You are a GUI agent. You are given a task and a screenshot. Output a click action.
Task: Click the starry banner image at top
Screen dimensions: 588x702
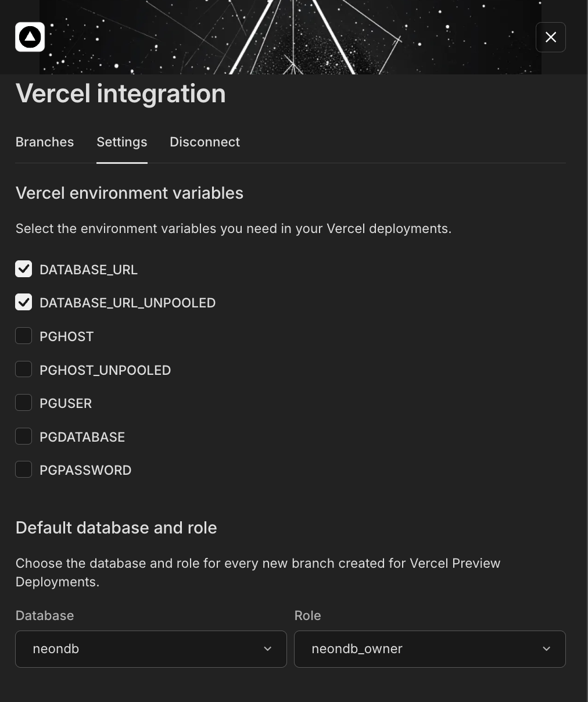pyautogui.click(x=291, y=37)
